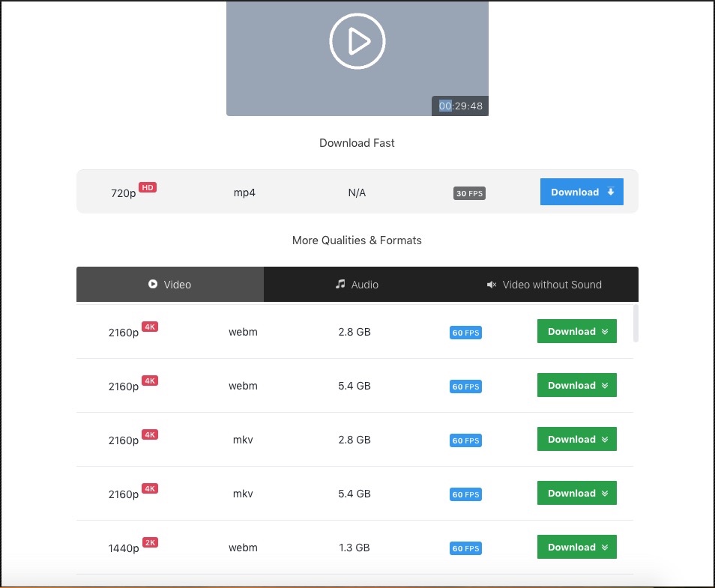This screenshot has height=588, width=715.
Task: Click the 2K badge next to 1440p
Action: pyautogui.click(x=149, y=542)
